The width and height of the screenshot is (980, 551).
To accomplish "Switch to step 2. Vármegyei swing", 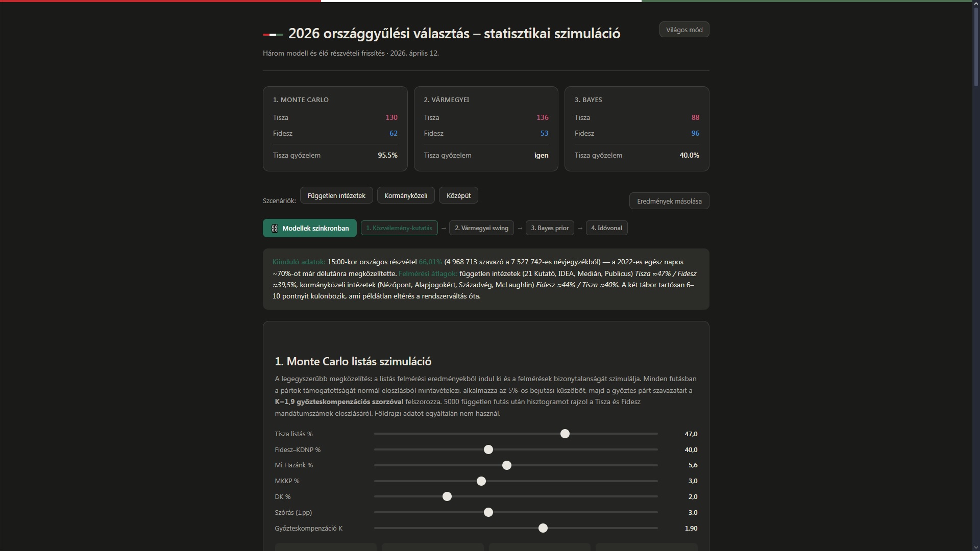I will (x=481, y=228).
